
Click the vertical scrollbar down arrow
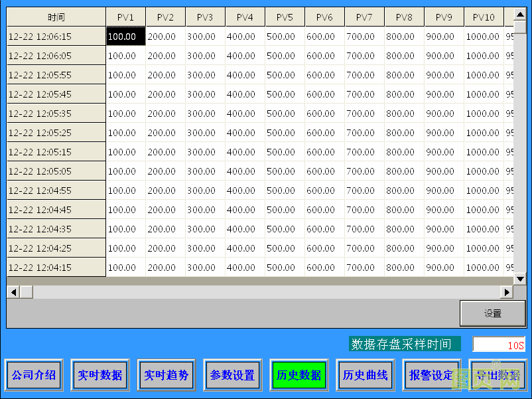[520, 279]
